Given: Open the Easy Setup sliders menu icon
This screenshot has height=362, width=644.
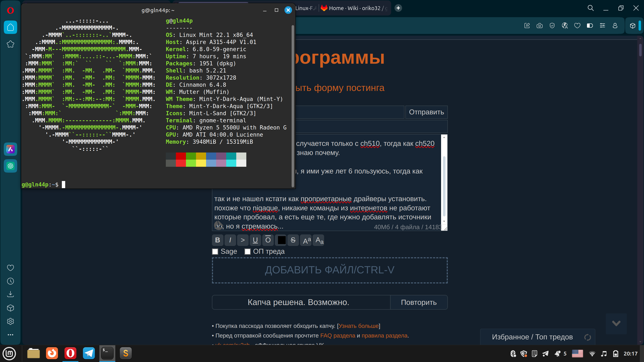Looking at the screenshot, I should 602,26.
